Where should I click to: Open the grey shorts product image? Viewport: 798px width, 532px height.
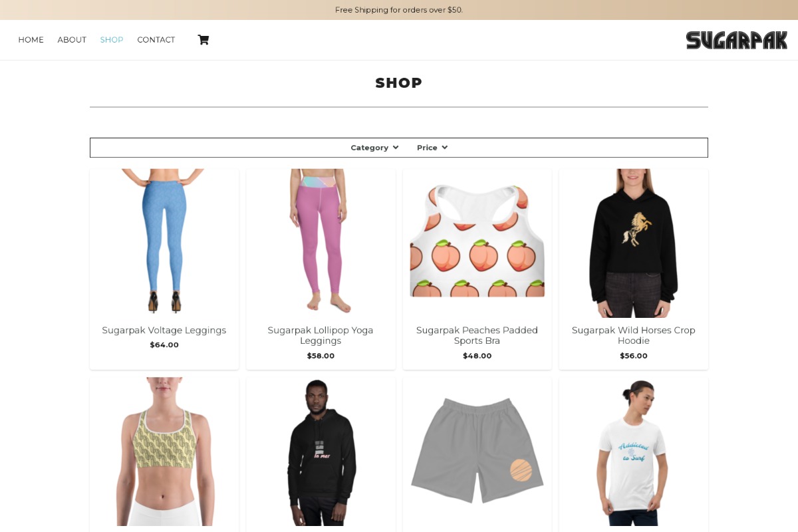pos(477,452)
